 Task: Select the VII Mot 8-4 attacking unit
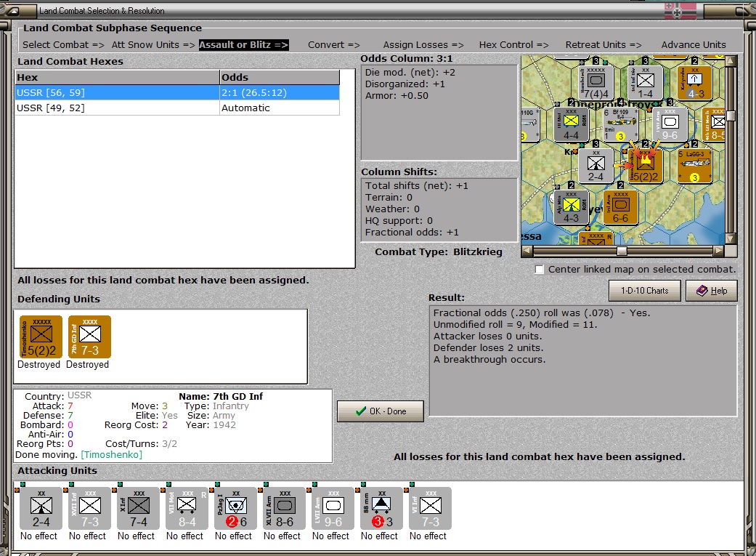(187, 508)
